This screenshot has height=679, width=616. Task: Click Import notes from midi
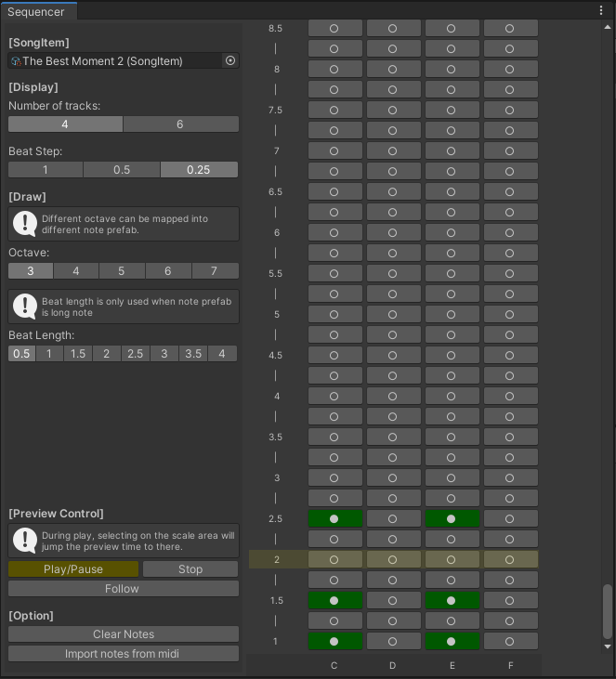click(x=124, y=653)
